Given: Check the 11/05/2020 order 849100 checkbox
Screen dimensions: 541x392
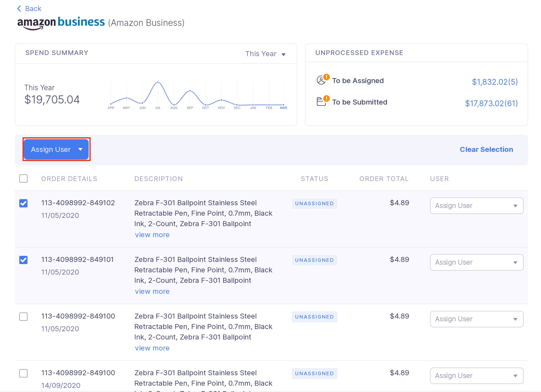Looking at the screenshot, I should click(23, 317).
